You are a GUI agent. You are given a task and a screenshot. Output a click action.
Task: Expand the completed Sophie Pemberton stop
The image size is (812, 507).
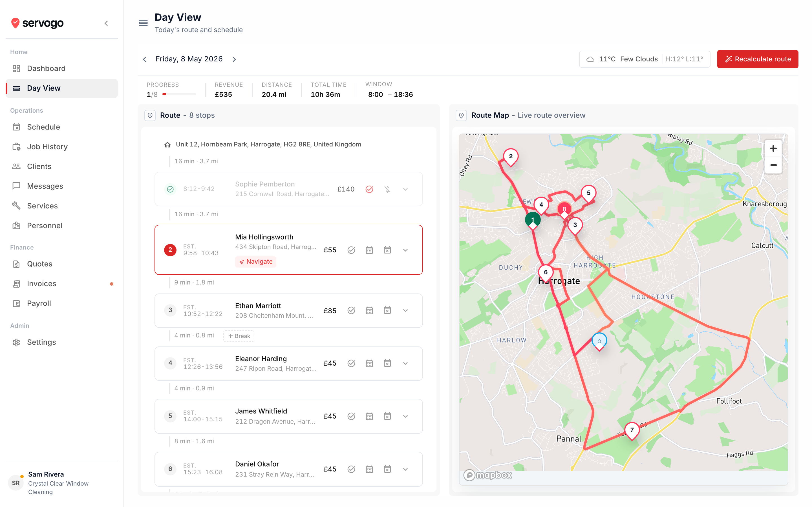(405, 190)
